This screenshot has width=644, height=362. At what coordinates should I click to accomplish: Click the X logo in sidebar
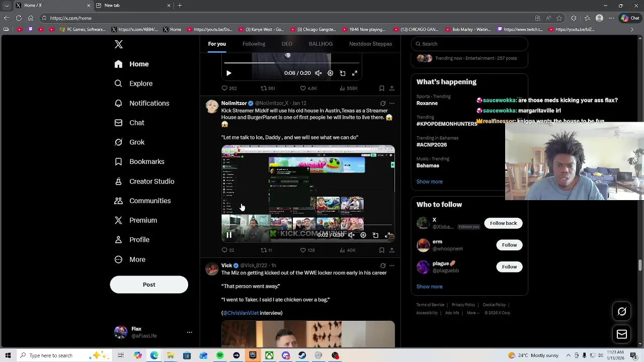click(119, 44)
